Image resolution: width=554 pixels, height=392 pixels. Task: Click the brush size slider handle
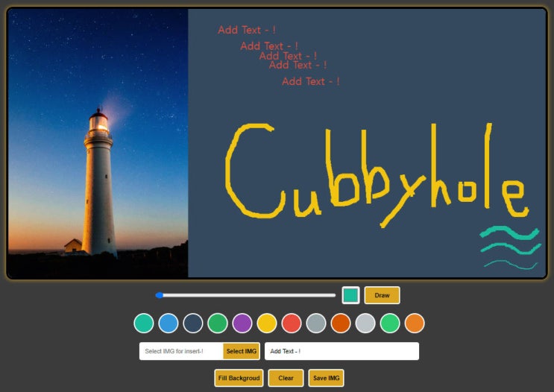point(160,295)
